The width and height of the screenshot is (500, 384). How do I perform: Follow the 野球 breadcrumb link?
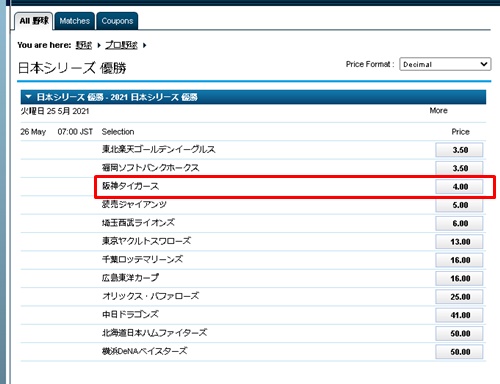(84, 45)
